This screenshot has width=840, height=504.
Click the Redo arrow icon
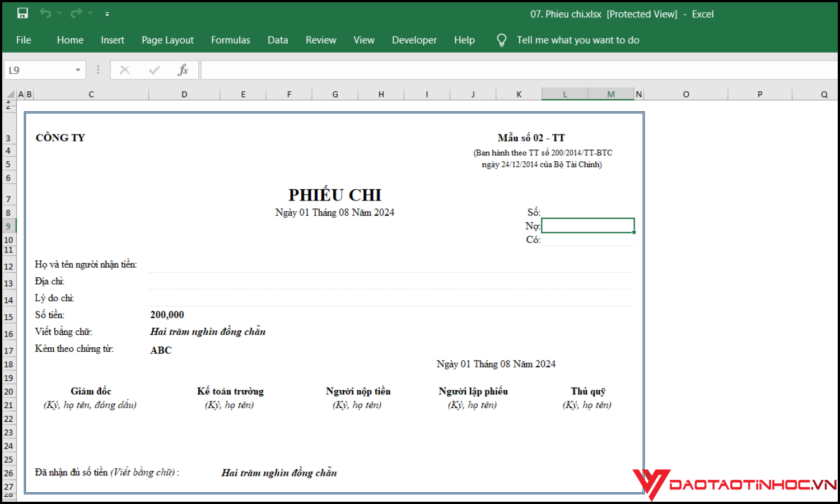76,13
